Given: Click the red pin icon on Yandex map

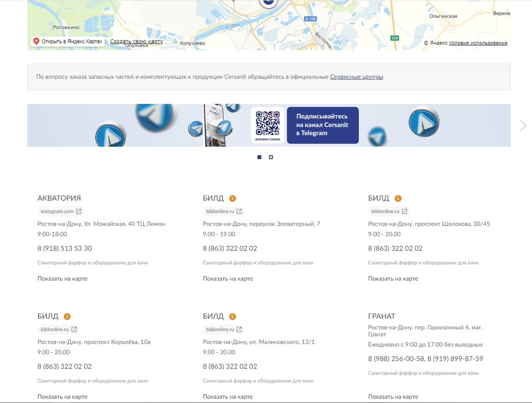Looking at the screenshot, I should pos(36,42).
